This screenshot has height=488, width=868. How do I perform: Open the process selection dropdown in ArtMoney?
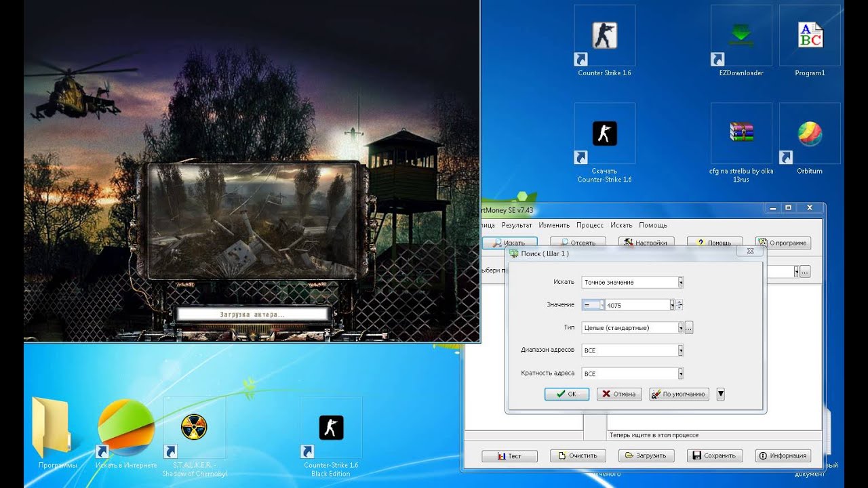796,271
